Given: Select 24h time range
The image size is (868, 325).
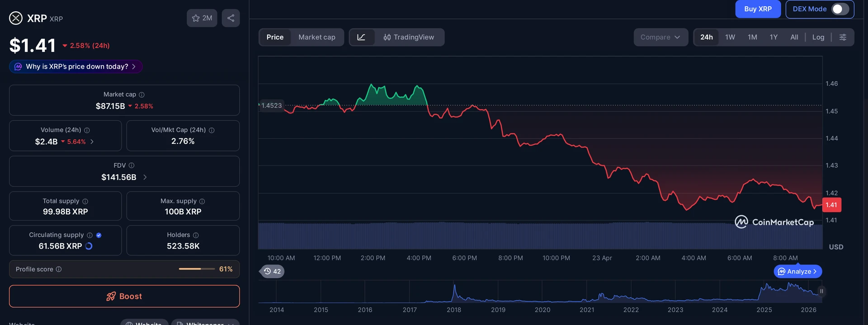Looking at the screenshot, I should (x=707, y=37).
